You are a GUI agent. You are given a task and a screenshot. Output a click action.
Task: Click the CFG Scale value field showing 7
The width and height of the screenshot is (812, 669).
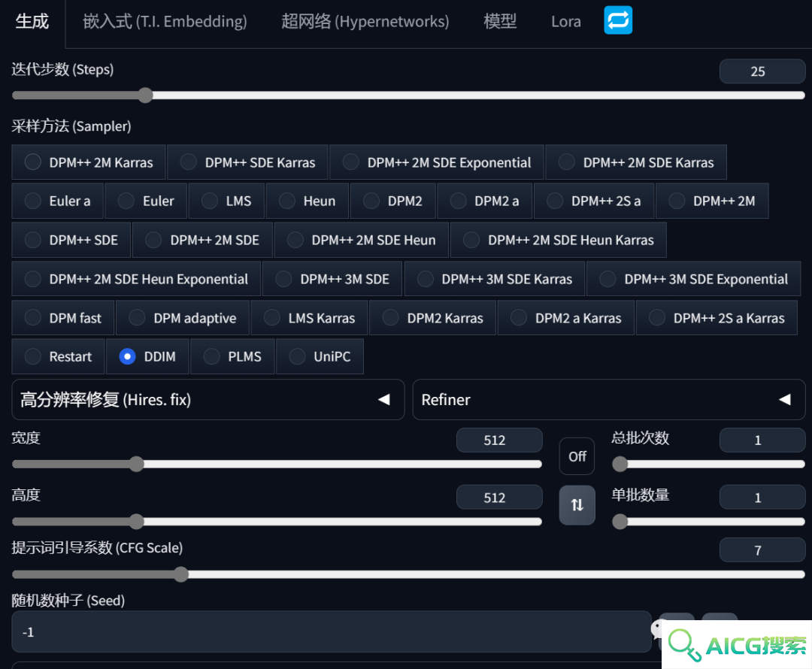point(762,550)
